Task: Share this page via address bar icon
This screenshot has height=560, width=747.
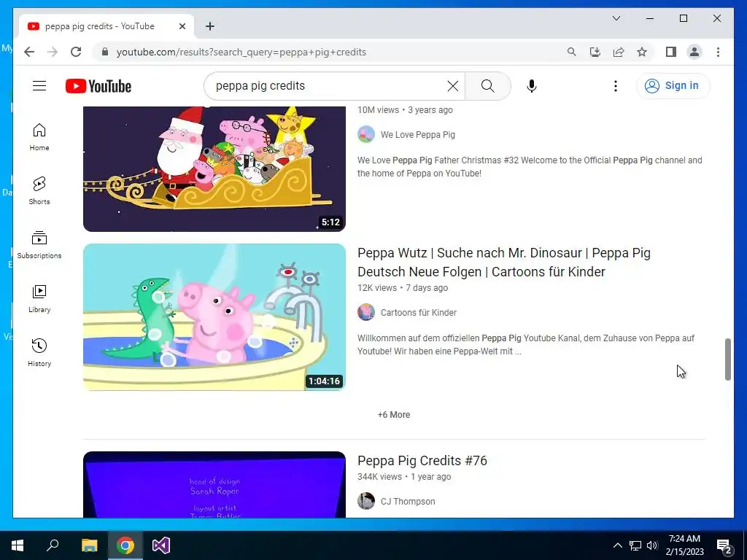Action: tap(619, 52)
